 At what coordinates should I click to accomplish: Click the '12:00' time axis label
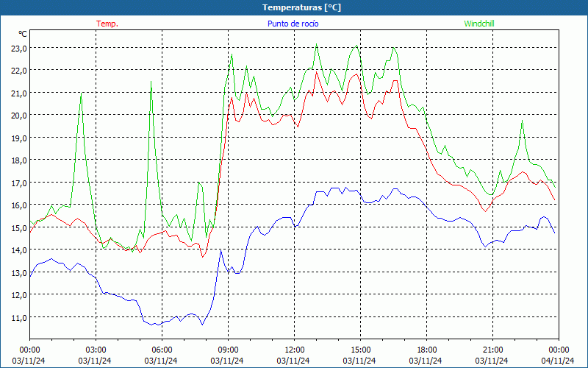(295, 350)
